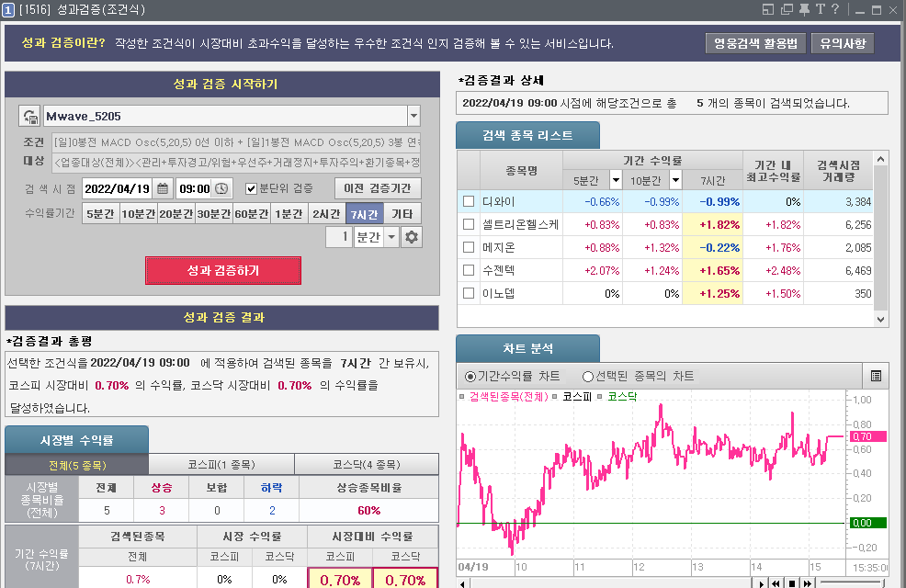The image size is (906, 588).
Task: Open the 검색 종목 리스트 tab
Action: pyautogui.click(x=527, y=135)
